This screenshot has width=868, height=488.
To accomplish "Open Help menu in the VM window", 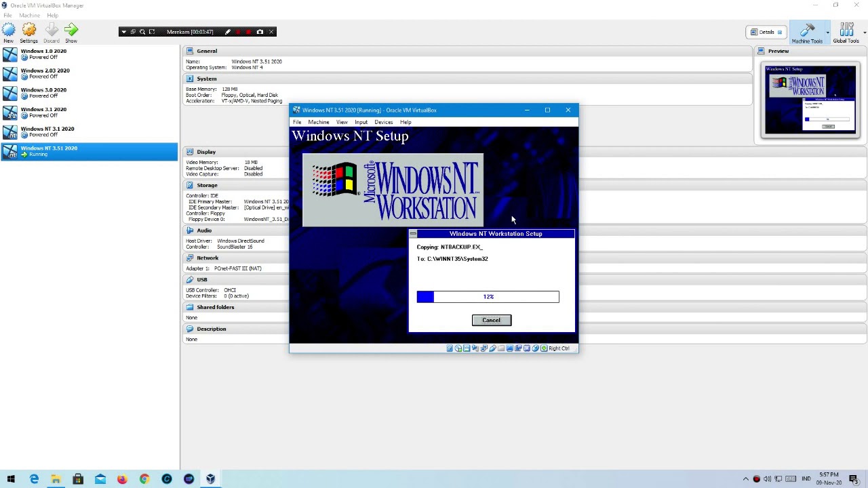I will (406, 122).
